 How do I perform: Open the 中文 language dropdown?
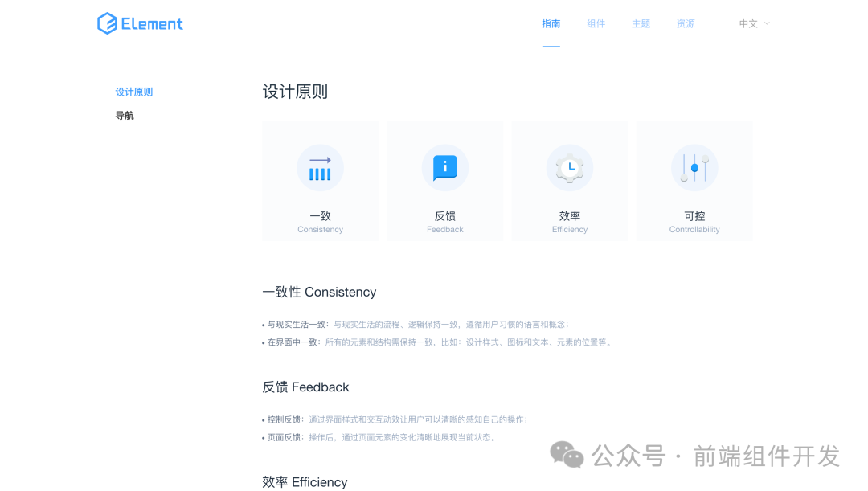(747, 23)
